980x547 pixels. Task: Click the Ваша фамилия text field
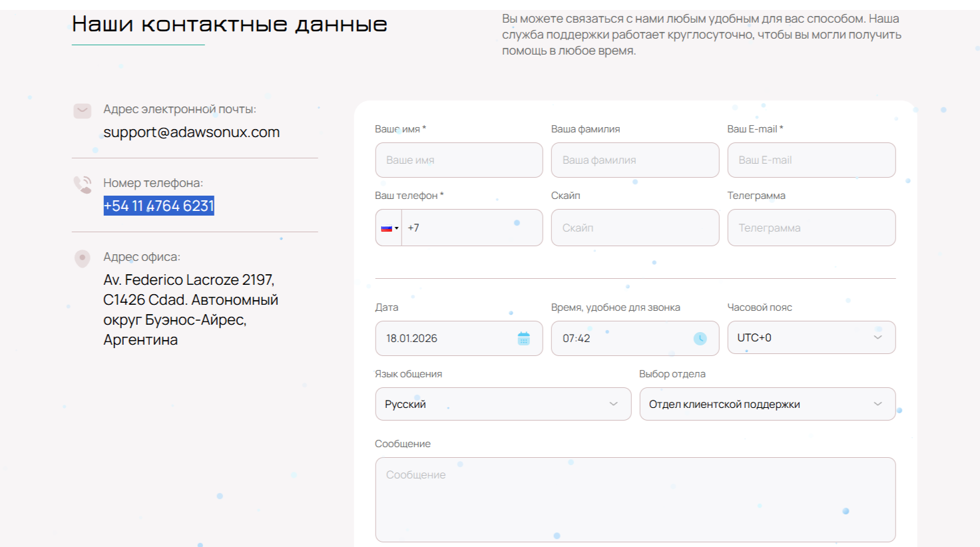click(634, 160)
